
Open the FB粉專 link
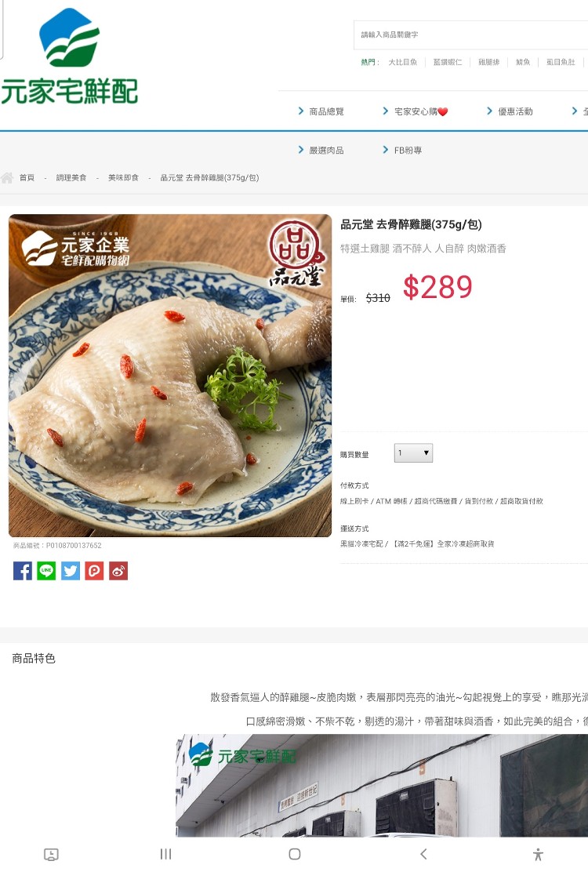(x=402, y=150)
